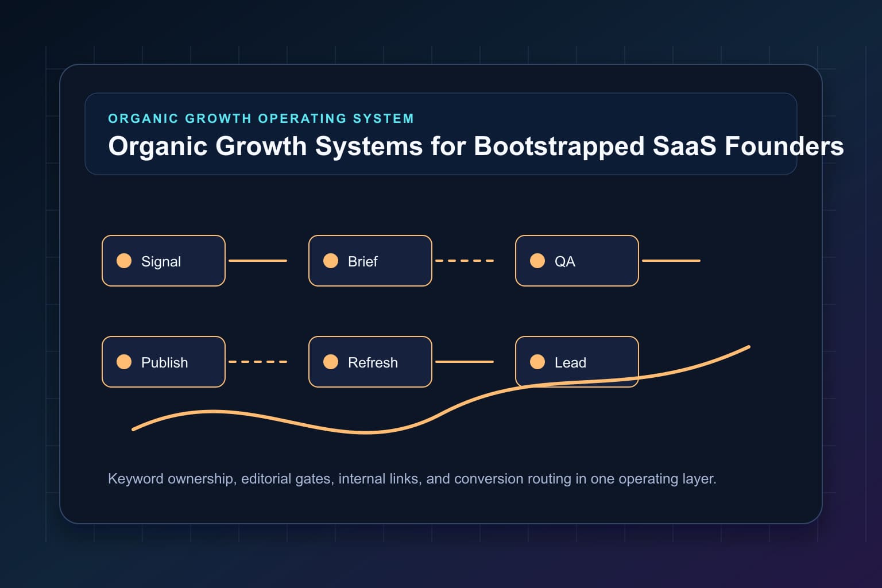Click the orange dot beside Publish
The width and height of the screenshot is (882, 588).
click(x=124, y=362)
